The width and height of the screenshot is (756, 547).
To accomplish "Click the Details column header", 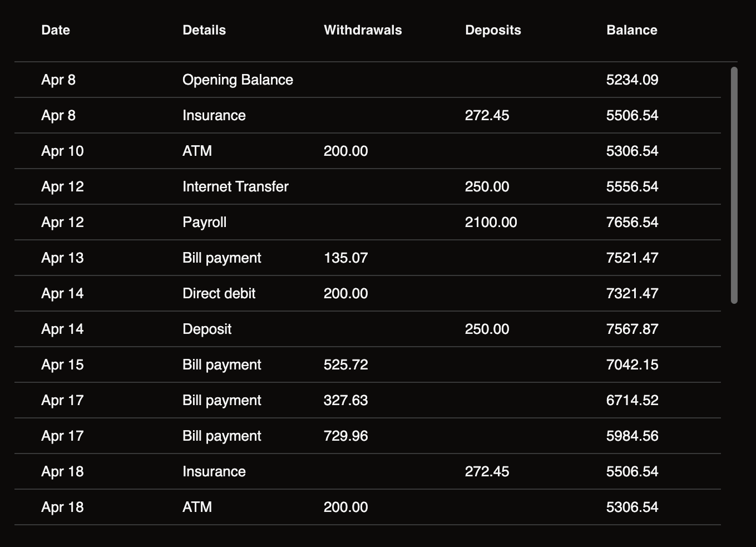I will point(204,30).
